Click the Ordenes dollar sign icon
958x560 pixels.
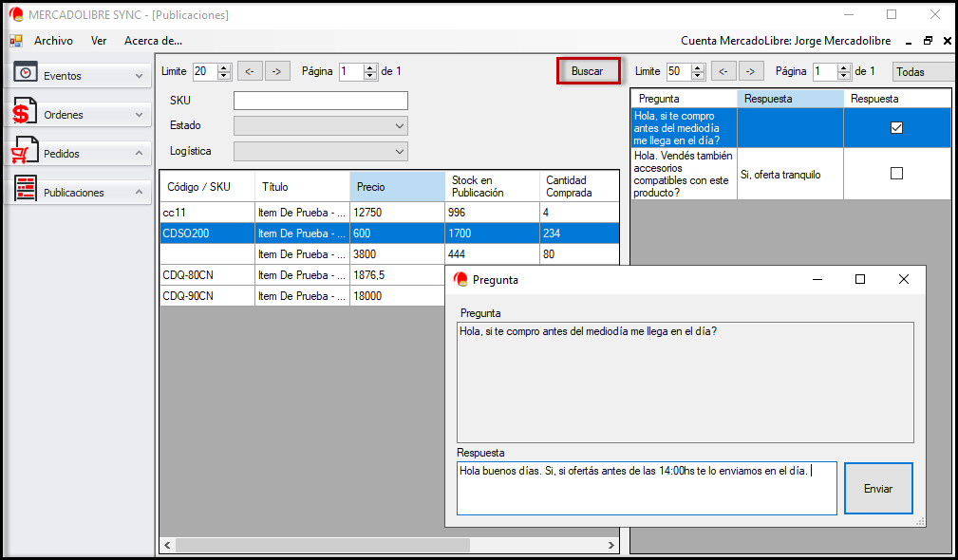click(x=23, y=112)
